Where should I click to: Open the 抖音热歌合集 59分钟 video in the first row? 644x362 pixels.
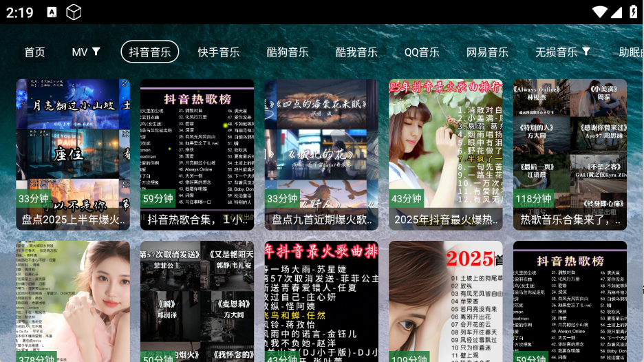(x=197, y=154)
